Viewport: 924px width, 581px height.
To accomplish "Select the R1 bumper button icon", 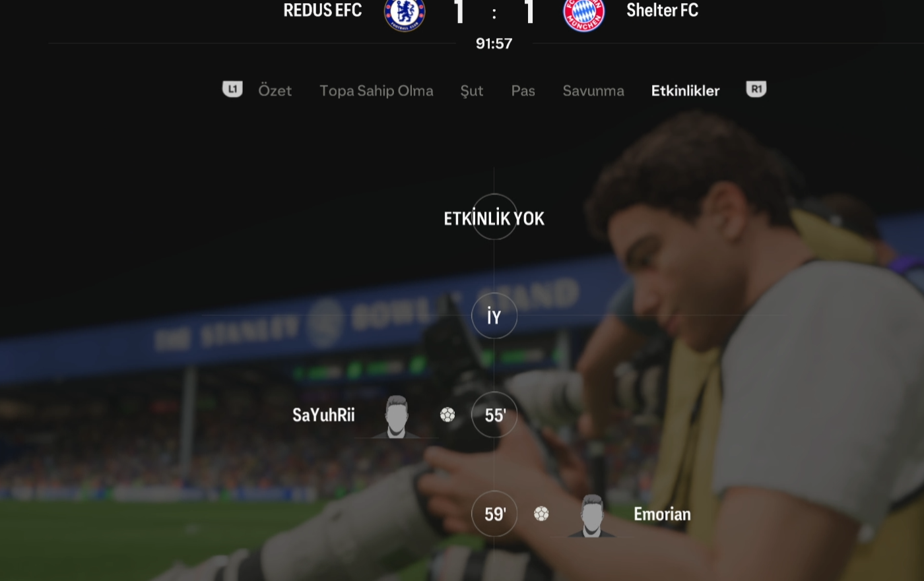I will pos(756,89).
